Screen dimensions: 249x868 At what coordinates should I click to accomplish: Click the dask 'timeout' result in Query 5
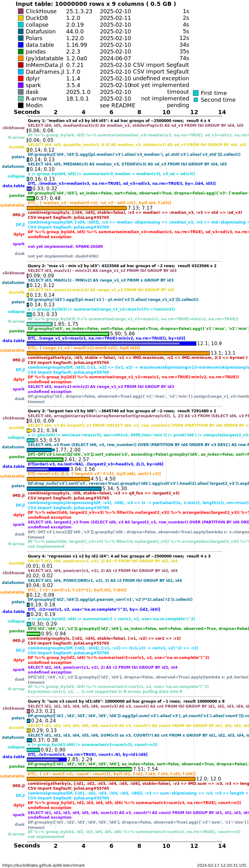pyautogui.click(x=36, y=828)
